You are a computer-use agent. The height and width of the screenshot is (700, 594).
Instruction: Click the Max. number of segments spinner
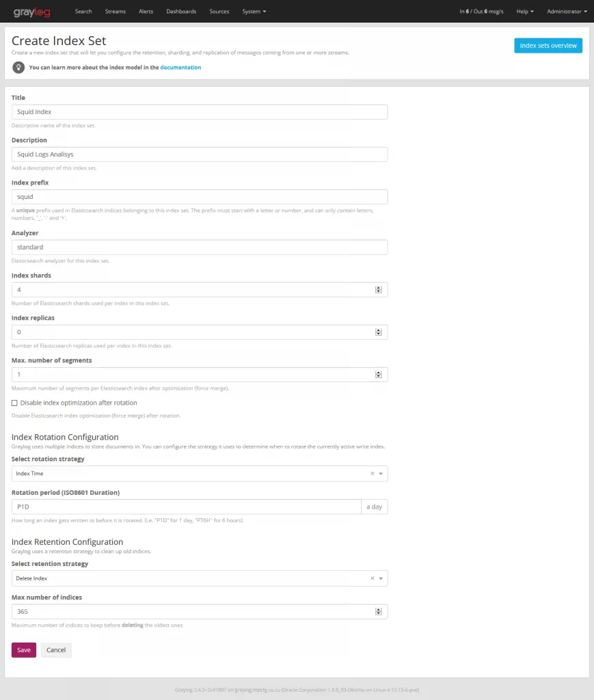[x=379, y=375]
